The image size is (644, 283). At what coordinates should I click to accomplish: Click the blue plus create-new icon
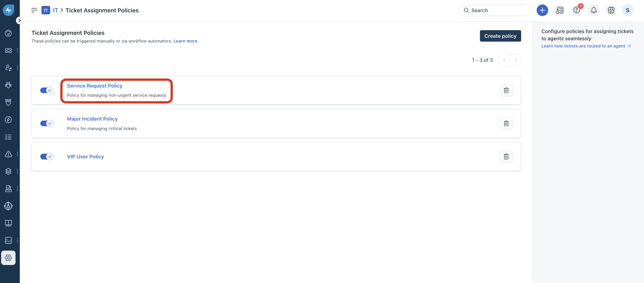point(542,10)
